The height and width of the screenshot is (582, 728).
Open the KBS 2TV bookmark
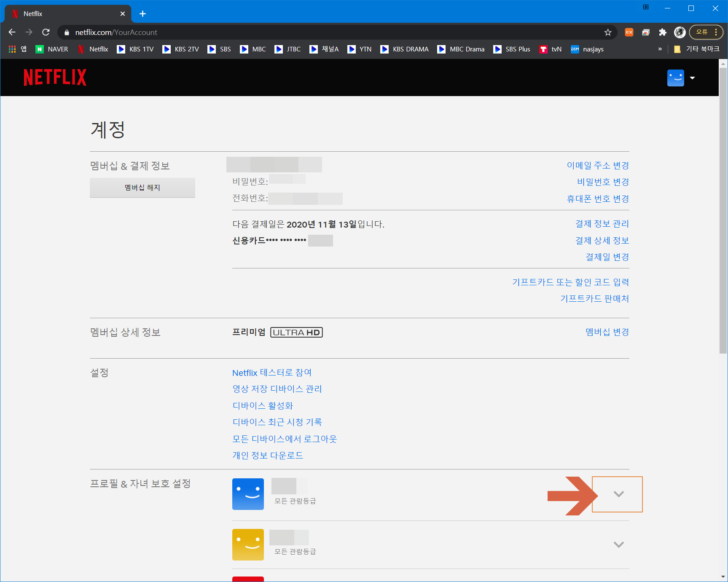coord(181,49)
